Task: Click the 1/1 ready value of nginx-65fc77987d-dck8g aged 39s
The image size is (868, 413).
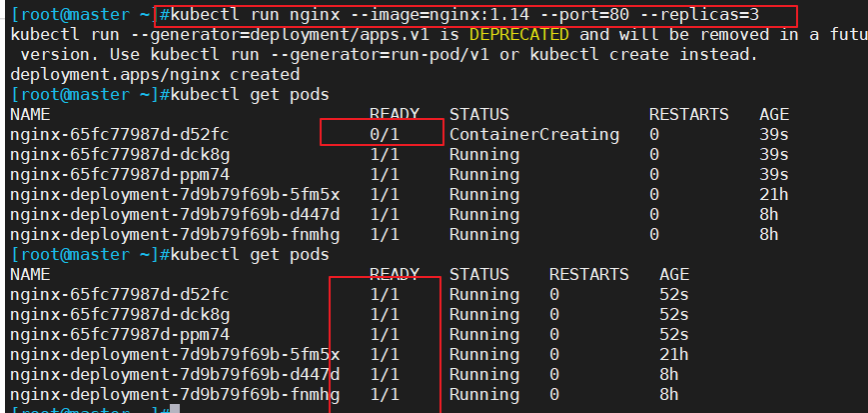Action: [x=385, y=154]
